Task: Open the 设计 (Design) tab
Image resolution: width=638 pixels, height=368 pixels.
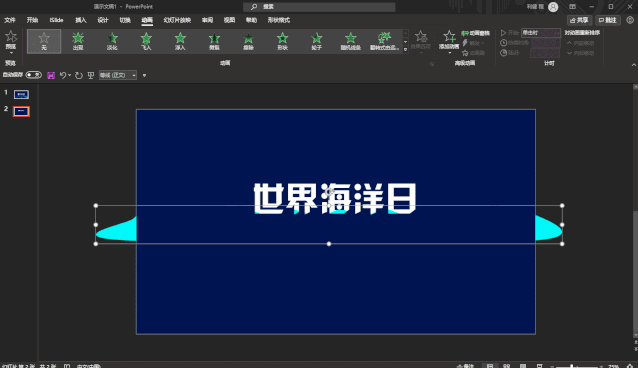Action: tap(103, 20)
